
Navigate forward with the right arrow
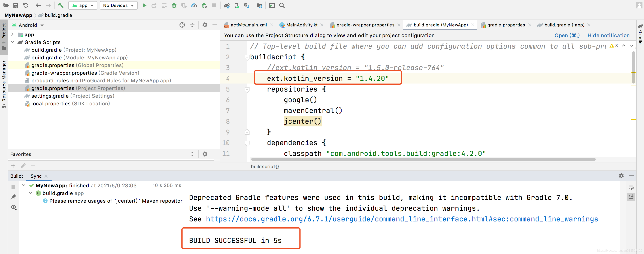point(49,5)
